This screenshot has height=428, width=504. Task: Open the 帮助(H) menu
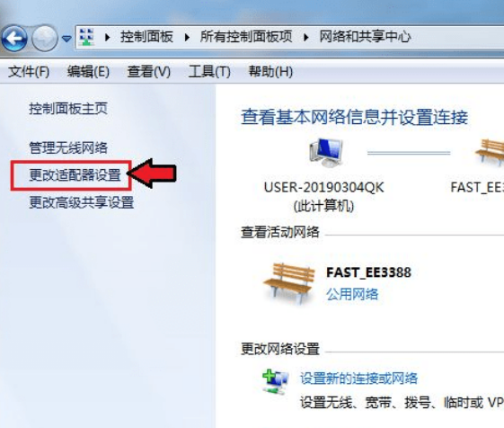point(270,71)
